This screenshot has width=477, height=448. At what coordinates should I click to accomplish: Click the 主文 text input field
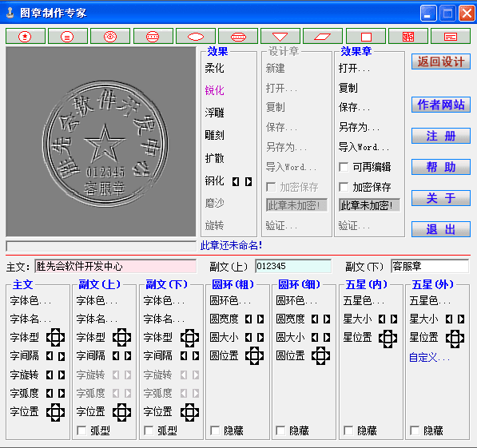pyautogui.click(x=116, y=267)
